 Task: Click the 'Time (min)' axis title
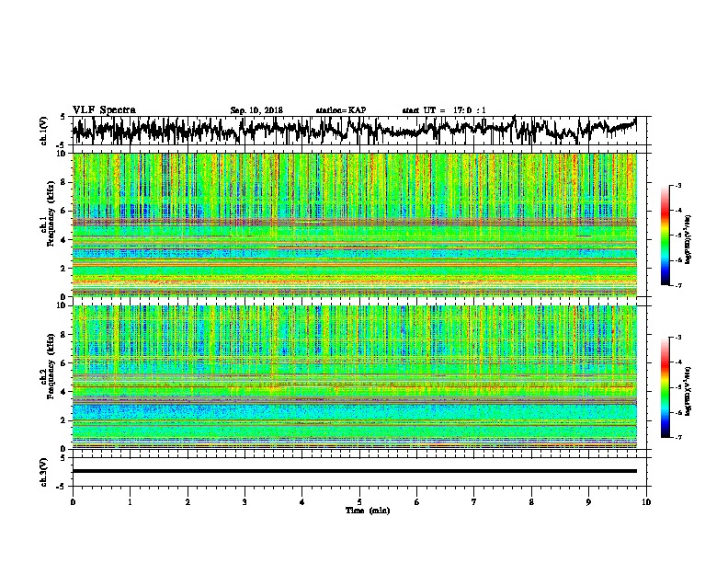(368, 511)
